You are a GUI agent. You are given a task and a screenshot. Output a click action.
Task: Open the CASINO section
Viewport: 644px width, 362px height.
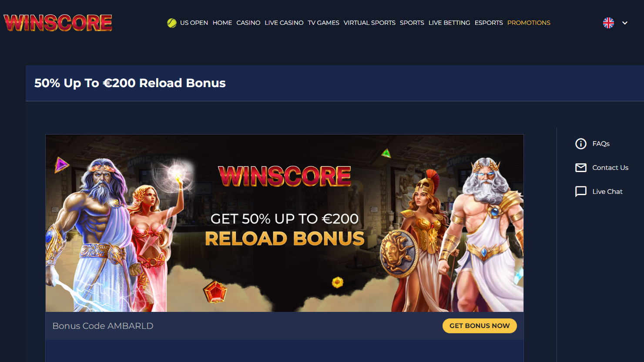(x=248, y=23)
